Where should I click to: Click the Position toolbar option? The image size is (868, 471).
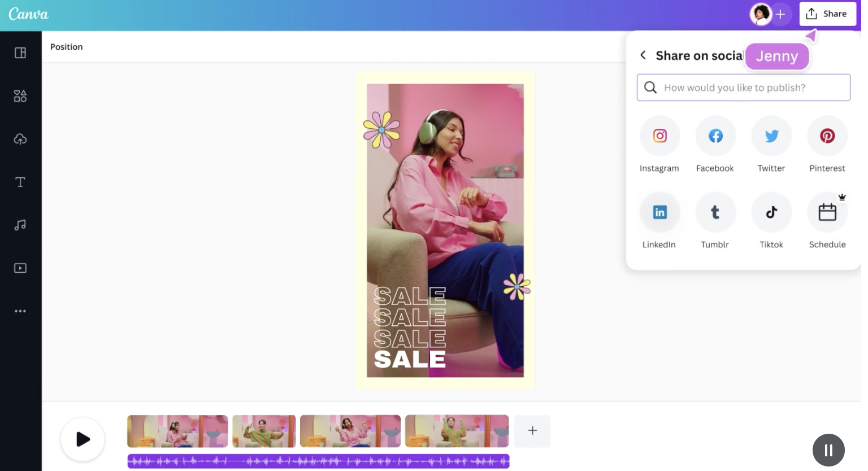point(66,47)
